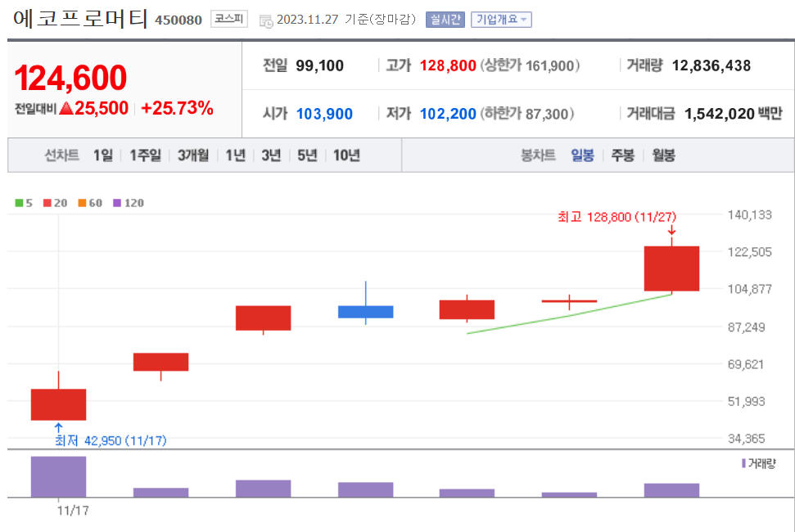Viewport: 795px width, 532px height.
Task: Click the red high price 128,800 in summary
Action: point(448,65)
